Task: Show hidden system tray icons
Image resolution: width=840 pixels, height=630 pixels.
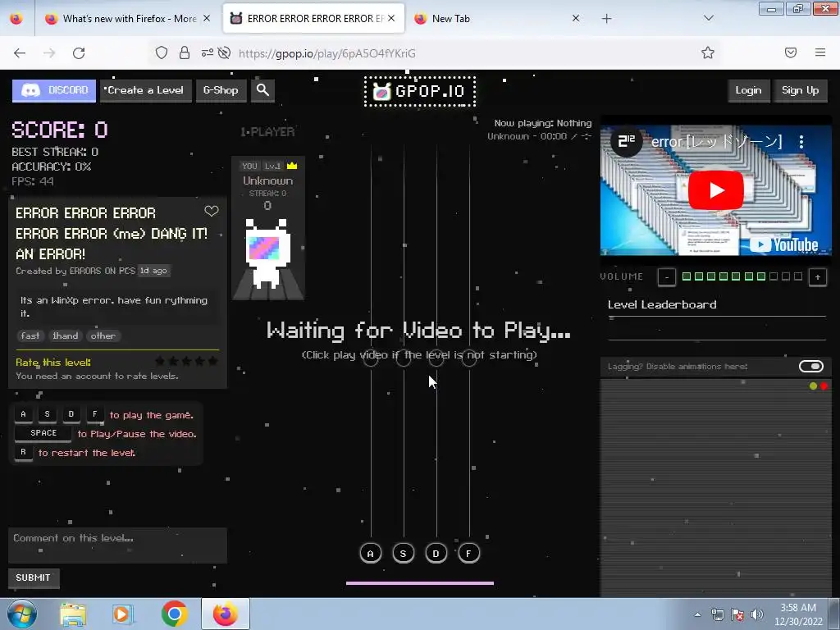Action: pos(697,614)
